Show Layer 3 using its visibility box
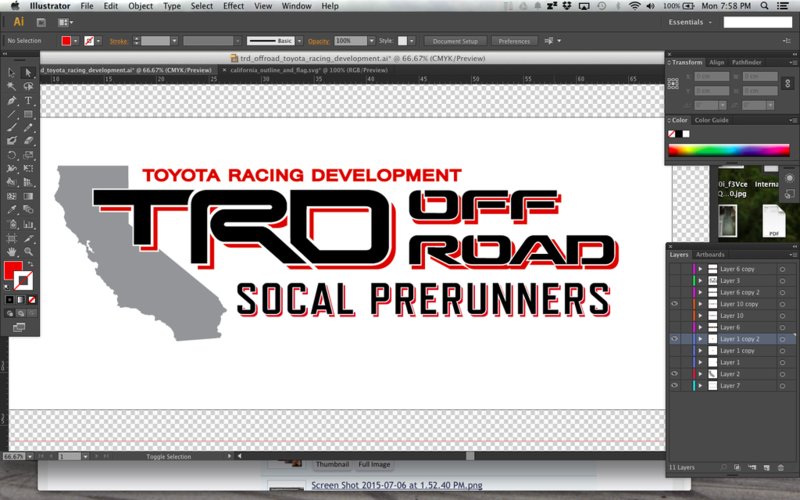The image size is (800, 500). click(x=674, y=281)
